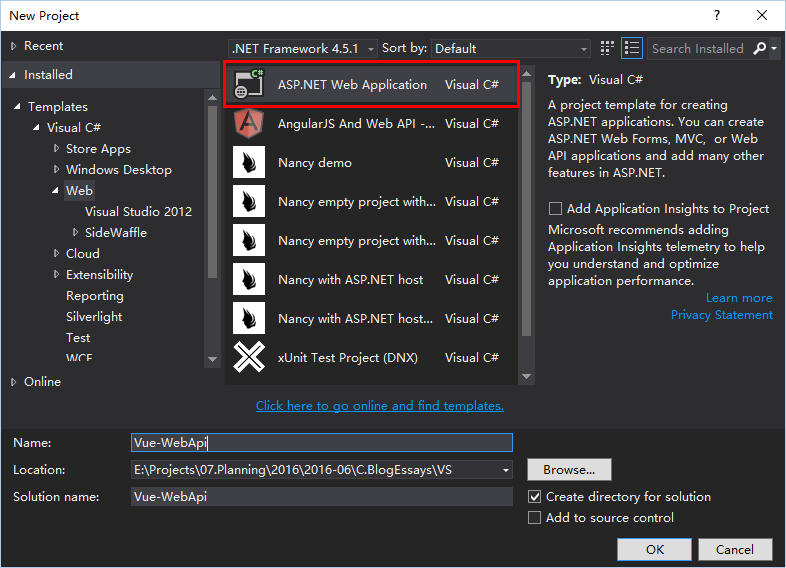Click the Cancel button
This screenshot has height=568, width=786.
click(x=735, y=549)
